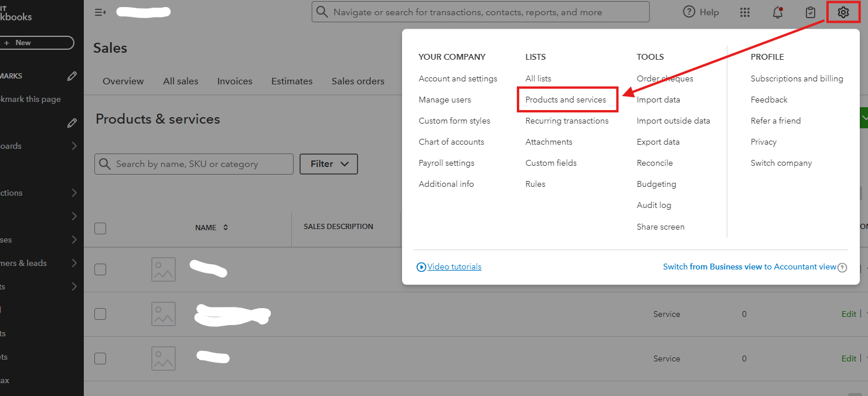Image resolution: width=868 pixels, height=396 pixels.
Task: Click the search by name, SKU field
Action: [199, 164]
